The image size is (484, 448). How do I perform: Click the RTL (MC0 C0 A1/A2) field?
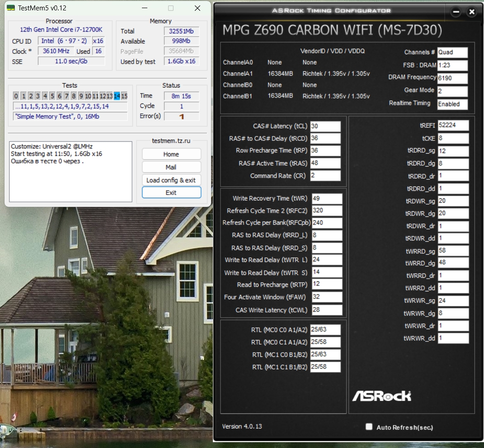click(325, 330)
